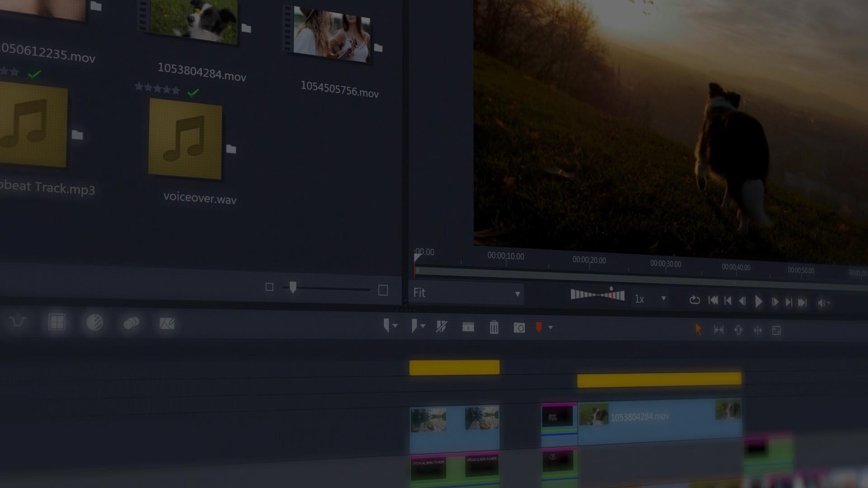Select the voiceover.wav audio thumbnail

coord(185,139)
